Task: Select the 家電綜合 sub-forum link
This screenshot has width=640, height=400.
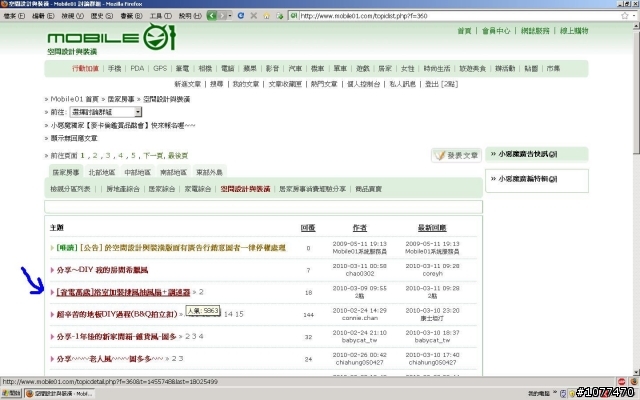Action: coord(198,189)
